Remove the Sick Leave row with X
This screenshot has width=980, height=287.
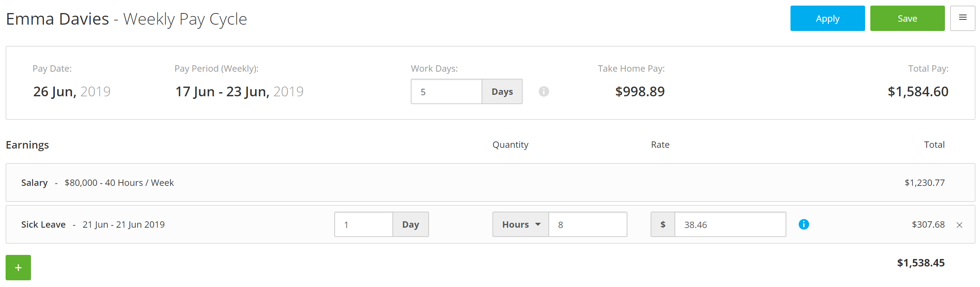[959, 225]
